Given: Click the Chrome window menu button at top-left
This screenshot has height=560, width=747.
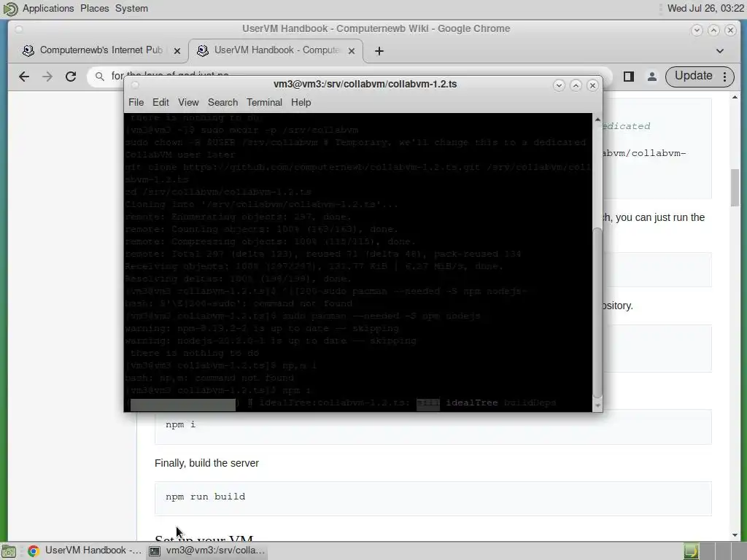Looking at the screenshot, I should 18,30.
